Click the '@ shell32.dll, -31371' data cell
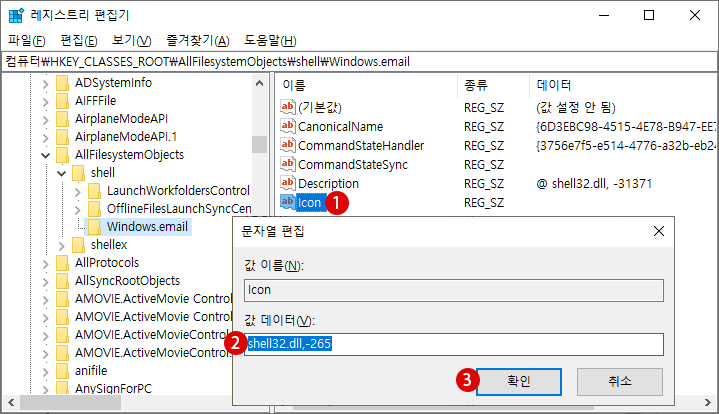Screen dimensions: 719x414 (594, 184)
